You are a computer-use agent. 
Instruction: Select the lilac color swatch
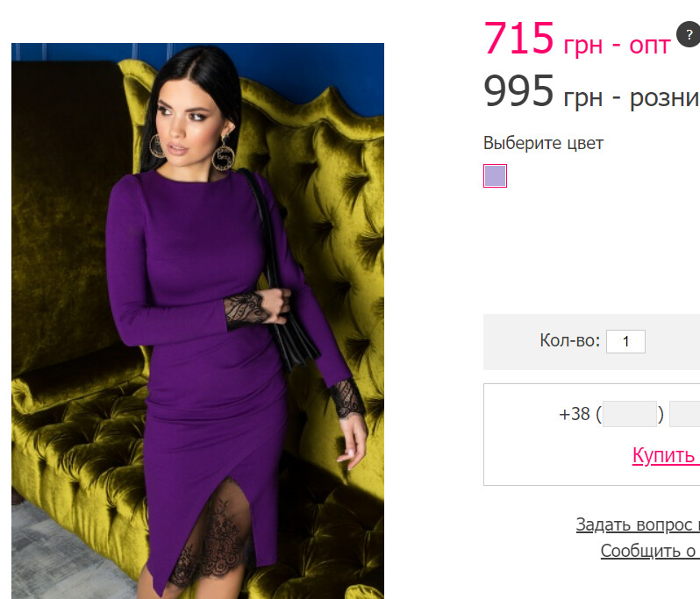pyautogui.click(x=495, y=176)
